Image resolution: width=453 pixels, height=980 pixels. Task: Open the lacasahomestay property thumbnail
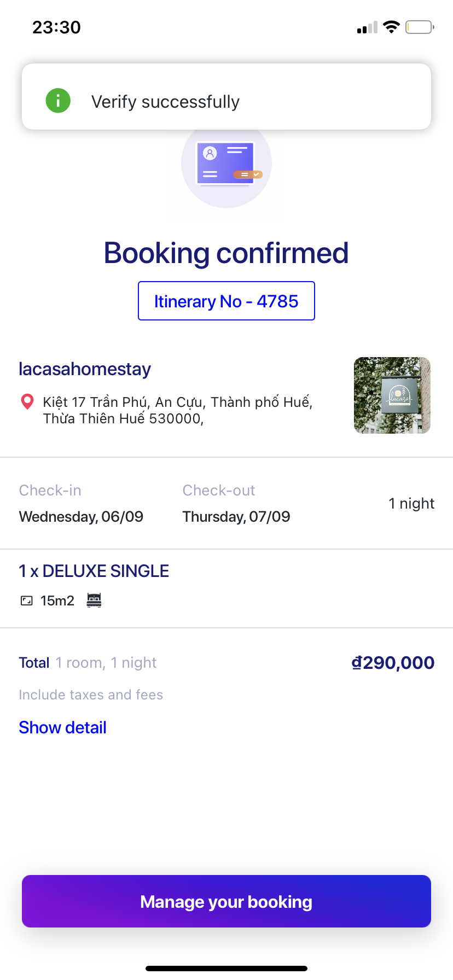point(392,395)
